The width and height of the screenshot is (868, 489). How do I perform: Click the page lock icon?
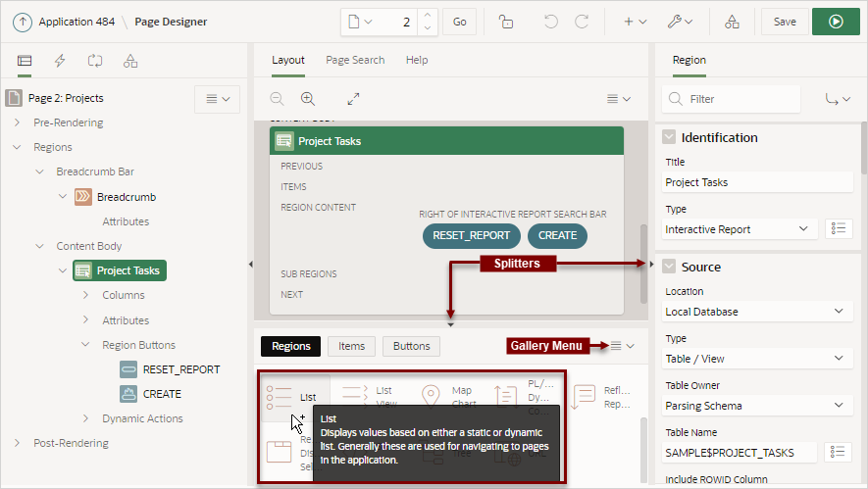click(x=506, y=22)
